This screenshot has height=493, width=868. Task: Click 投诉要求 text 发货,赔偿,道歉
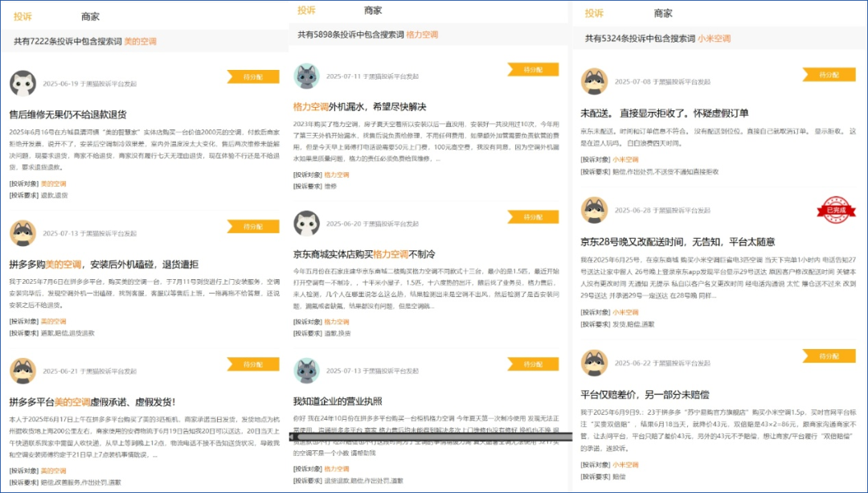(633, 325)
